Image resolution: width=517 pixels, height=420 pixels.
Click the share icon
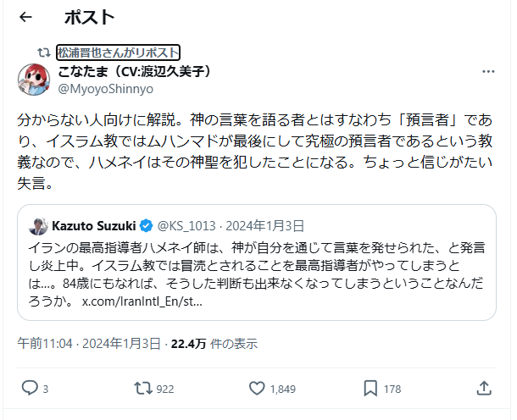(484, 388)
